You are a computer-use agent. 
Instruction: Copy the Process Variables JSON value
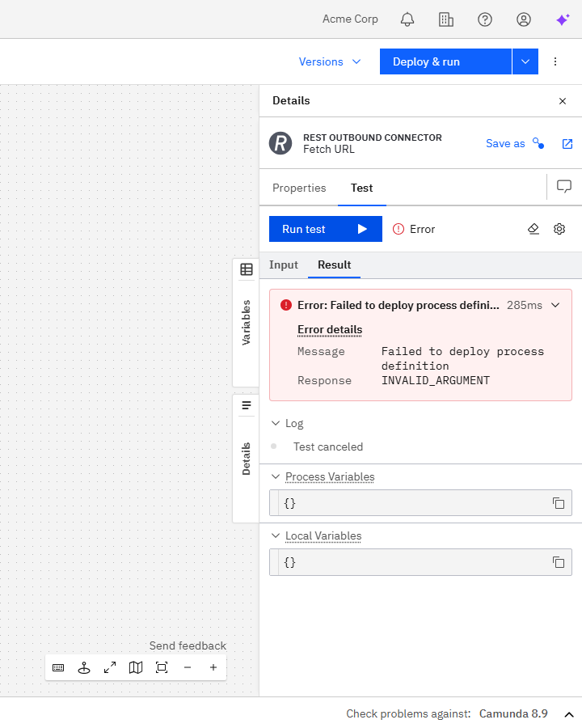pos(559,502)
